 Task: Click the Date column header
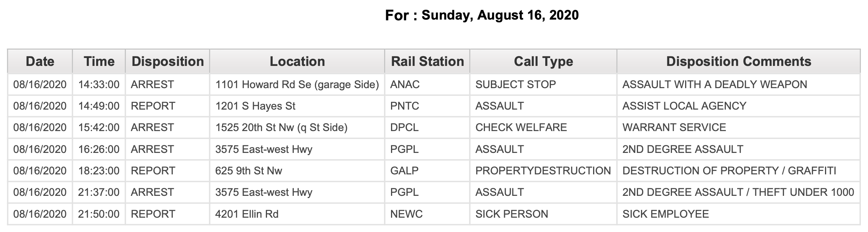coord(40,61)
